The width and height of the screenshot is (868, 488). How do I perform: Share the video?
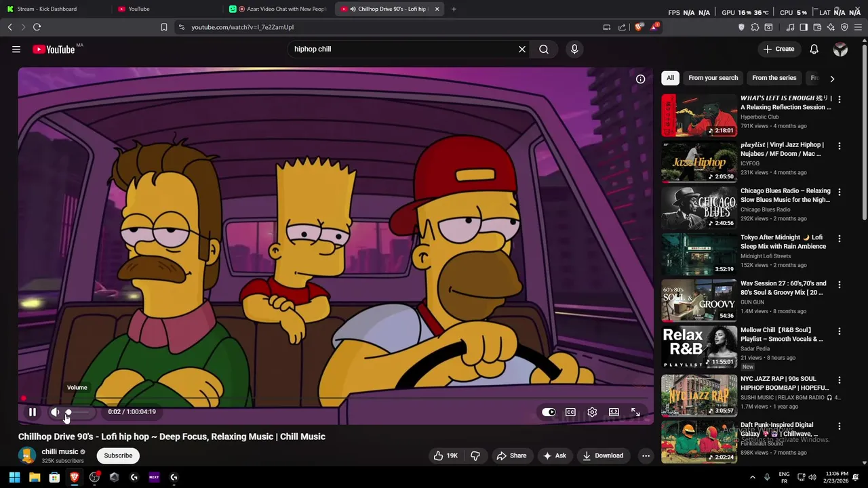511,455
